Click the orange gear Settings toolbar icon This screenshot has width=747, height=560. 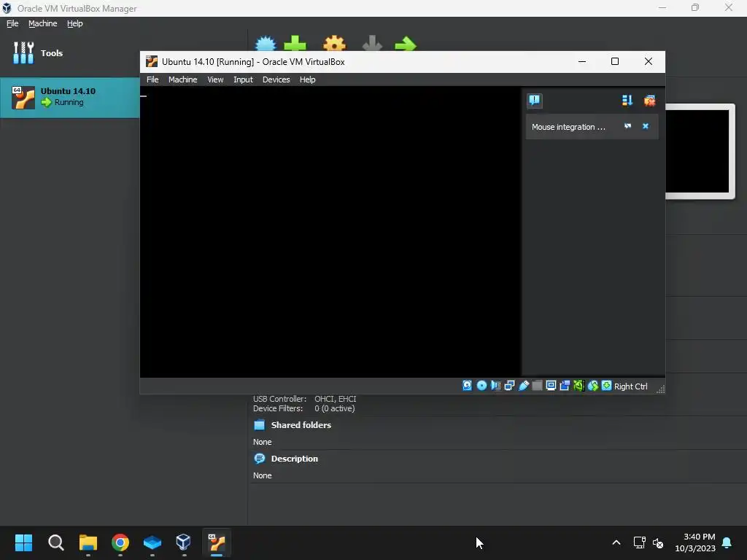point(334,43)
